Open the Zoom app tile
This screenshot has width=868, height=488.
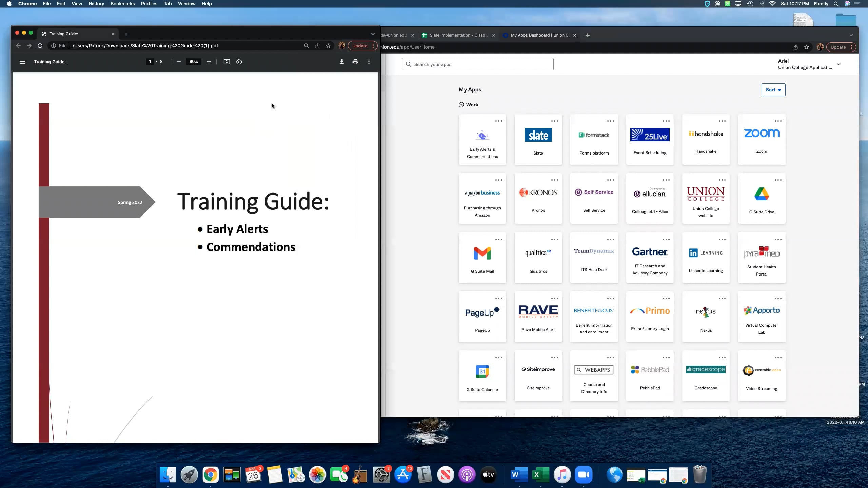[x=761, y=139]
